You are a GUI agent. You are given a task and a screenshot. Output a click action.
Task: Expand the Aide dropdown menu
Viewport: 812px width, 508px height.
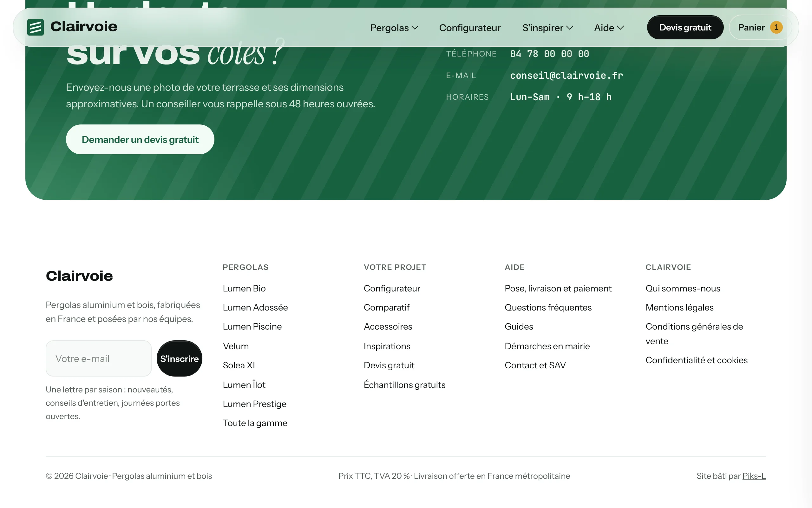click(x=609, y=28)
